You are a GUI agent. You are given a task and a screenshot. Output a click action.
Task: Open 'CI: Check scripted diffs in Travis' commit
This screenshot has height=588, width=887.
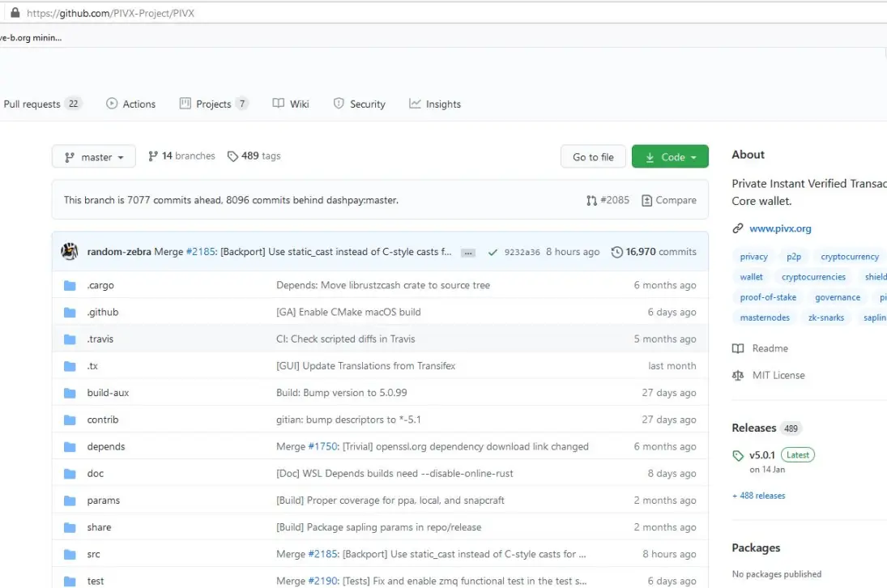(x=345, y=339)
